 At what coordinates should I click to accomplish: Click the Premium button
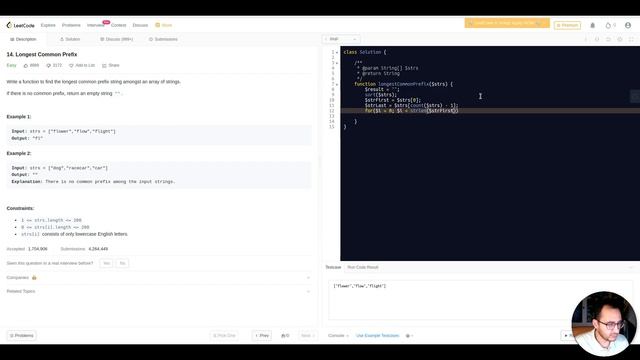pos(567,25)
